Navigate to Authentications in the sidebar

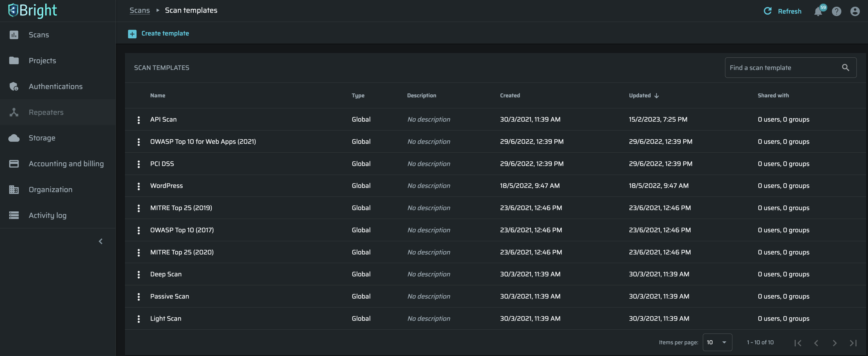pos(55,86)
